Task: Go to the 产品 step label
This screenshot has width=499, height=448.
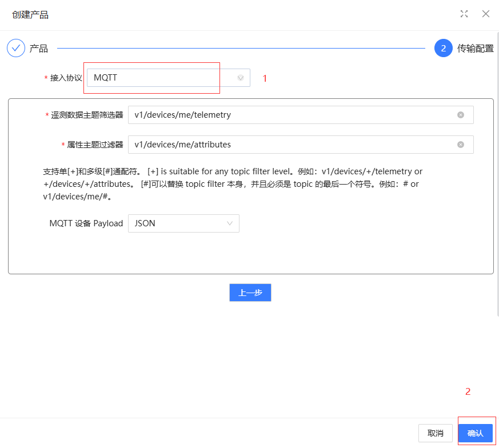Action: click(x=39, y=49)
